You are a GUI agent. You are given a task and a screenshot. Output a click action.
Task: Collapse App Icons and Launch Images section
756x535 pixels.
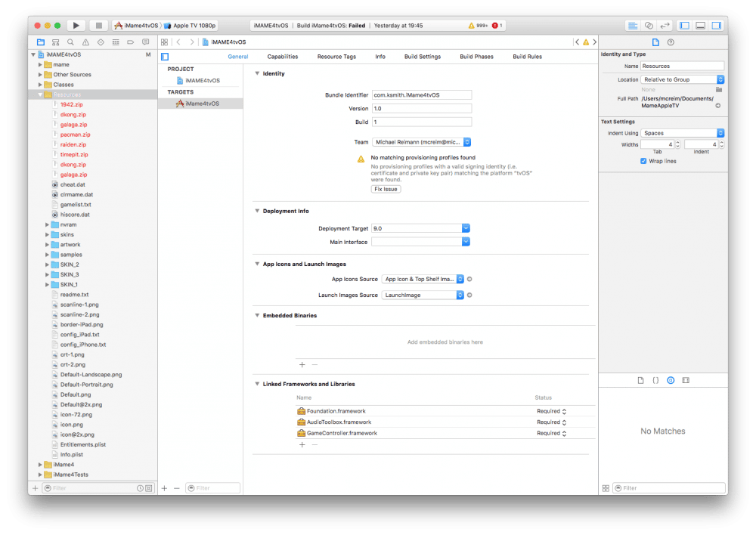coord(257,264)
